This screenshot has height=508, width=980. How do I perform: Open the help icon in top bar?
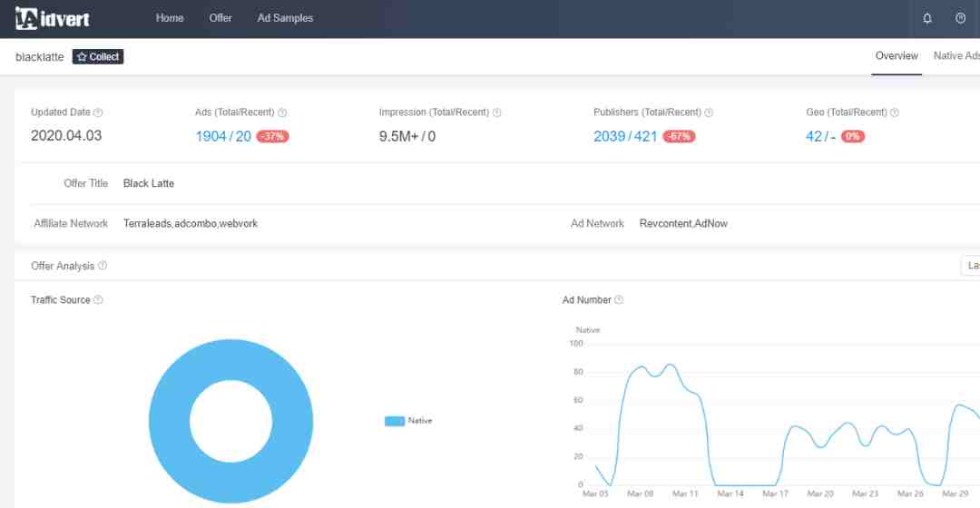click(x=961, y=18)
